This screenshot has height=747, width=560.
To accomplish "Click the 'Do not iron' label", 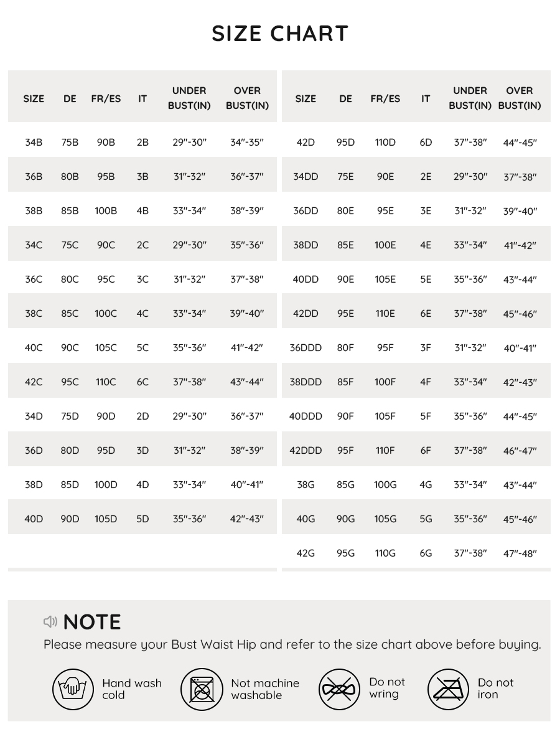I will click(495, 688).
